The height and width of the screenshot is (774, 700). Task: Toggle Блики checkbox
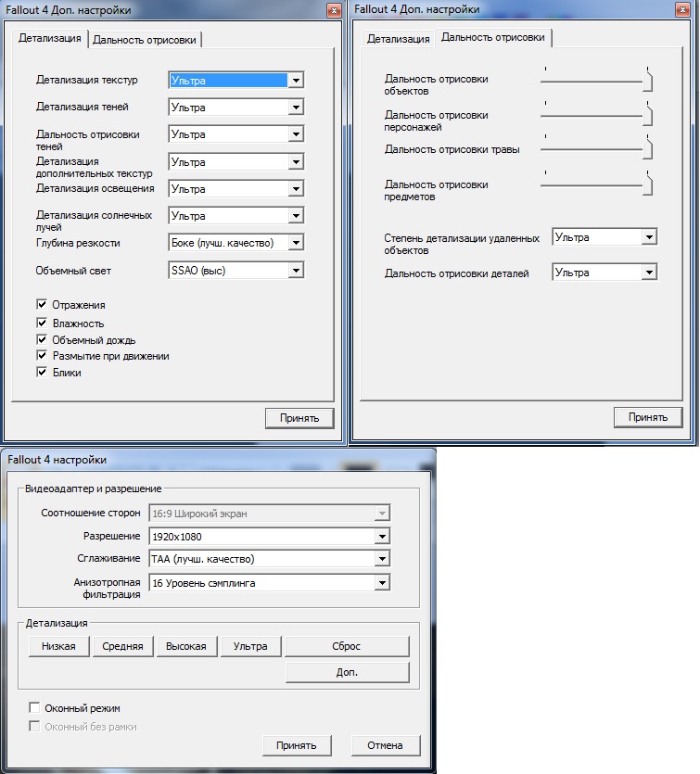coord(42,372)
